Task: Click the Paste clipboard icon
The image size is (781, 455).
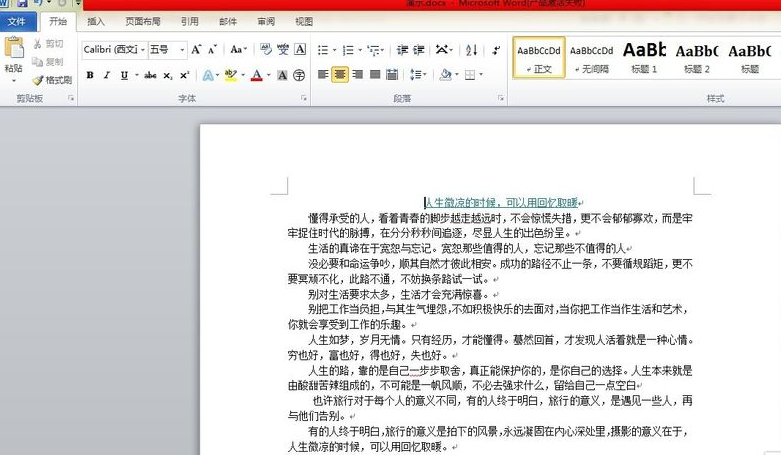Action: coord(14,48)
